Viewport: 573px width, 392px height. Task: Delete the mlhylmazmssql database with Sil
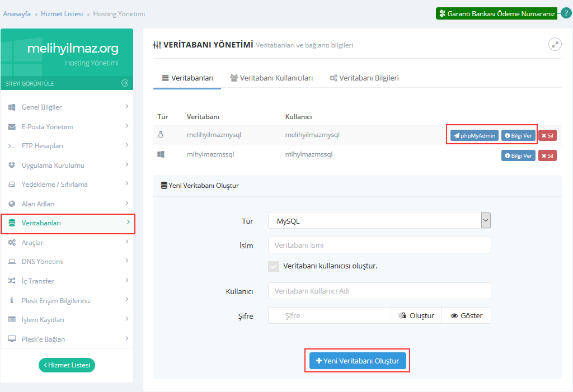tap(547, 155)
